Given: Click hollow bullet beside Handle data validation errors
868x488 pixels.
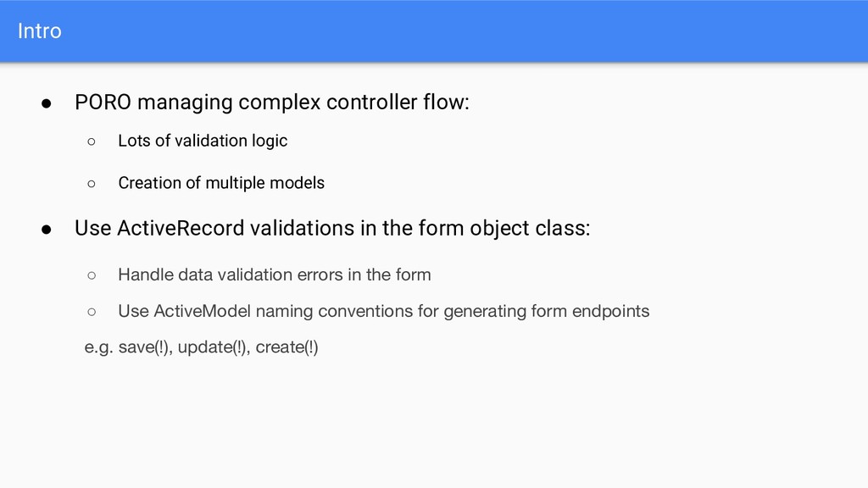Looking at the screenshot, I should click(92, 275).
